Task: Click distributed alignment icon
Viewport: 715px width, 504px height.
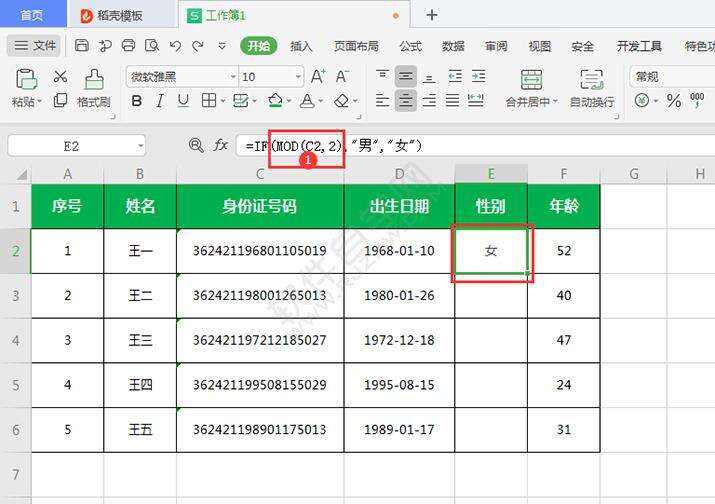Action: click(476, 100)
